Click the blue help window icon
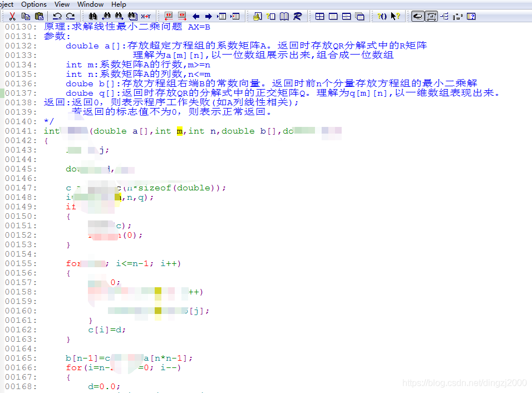 [x=471, y=16]
